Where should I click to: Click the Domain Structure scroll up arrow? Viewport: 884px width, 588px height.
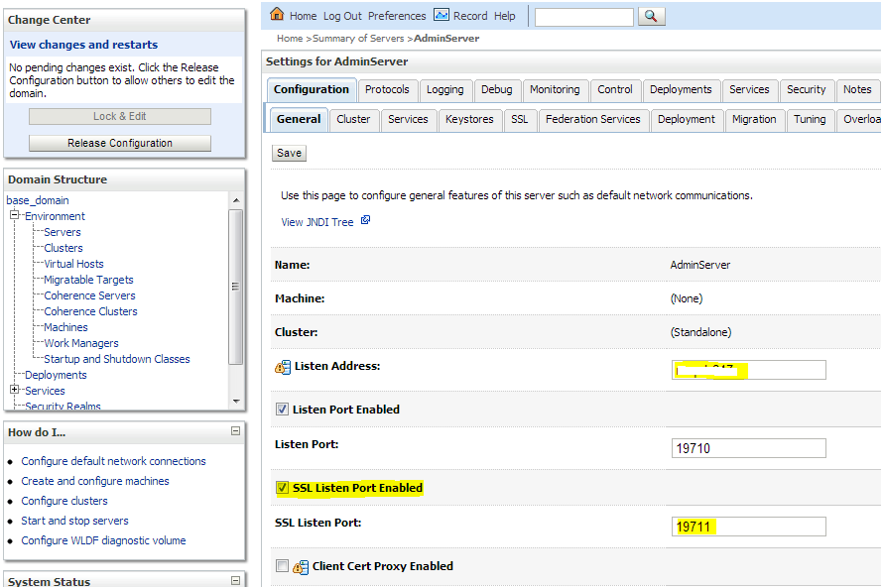[x=236, y=200]
